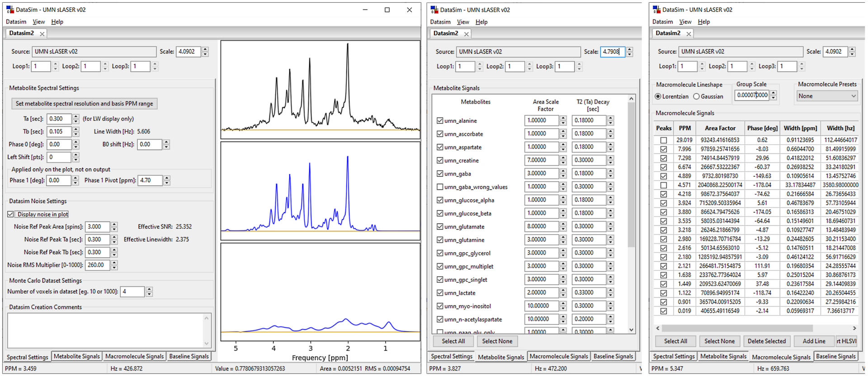Adjust Tb [sec] stepper arrows
Image resolution: width=868 pixels, height=377 pixels.
(x=76, y=132)
